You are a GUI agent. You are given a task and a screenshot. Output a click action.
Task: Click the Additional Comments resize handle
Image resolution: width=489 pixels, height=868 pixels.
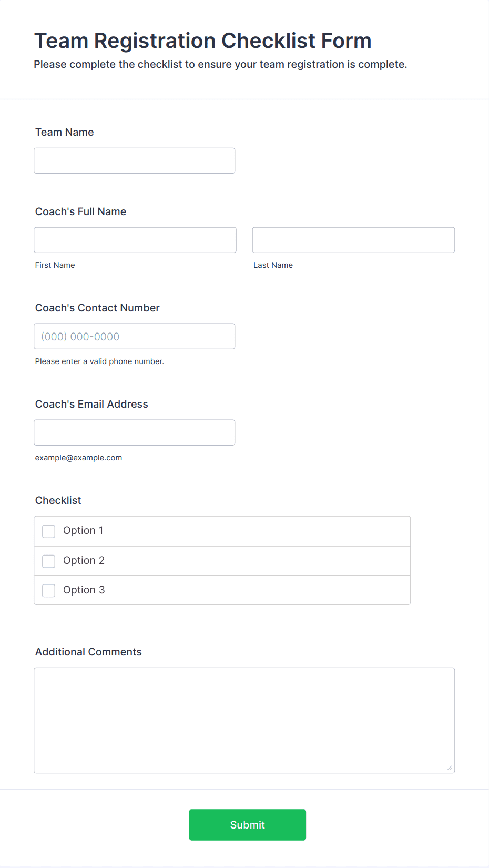pyautogui.click(x=449, y=768)
